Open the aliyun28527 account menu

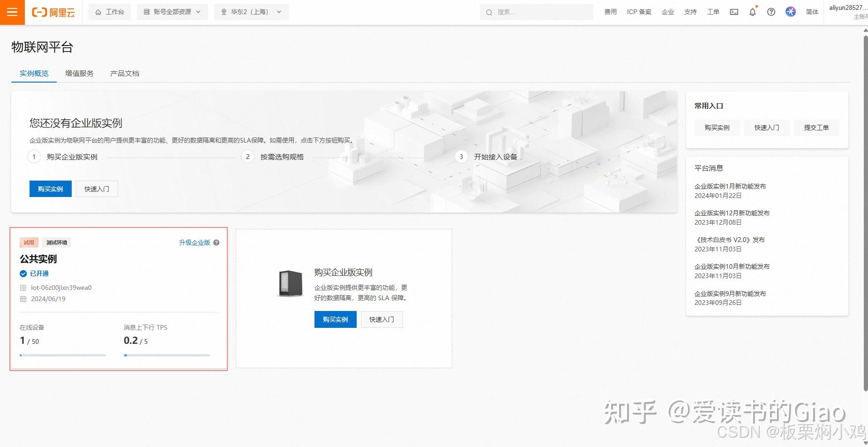tap(848, 12)
